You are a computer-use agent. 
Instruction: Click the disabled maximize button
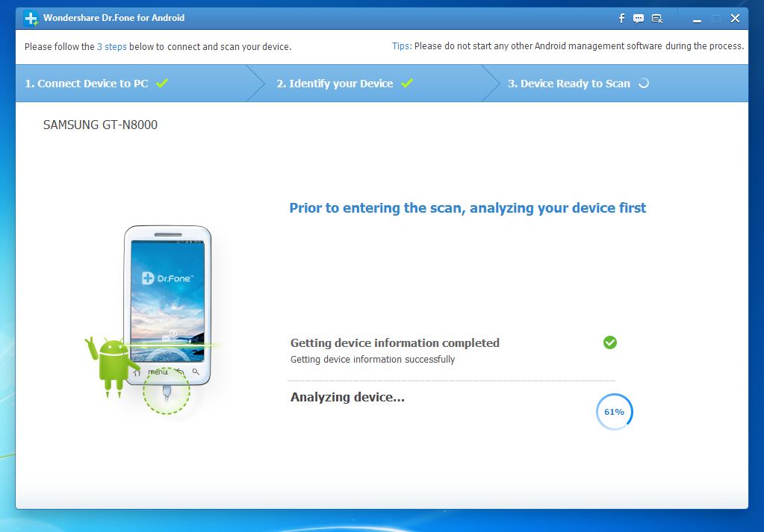(x=716, y=19)
